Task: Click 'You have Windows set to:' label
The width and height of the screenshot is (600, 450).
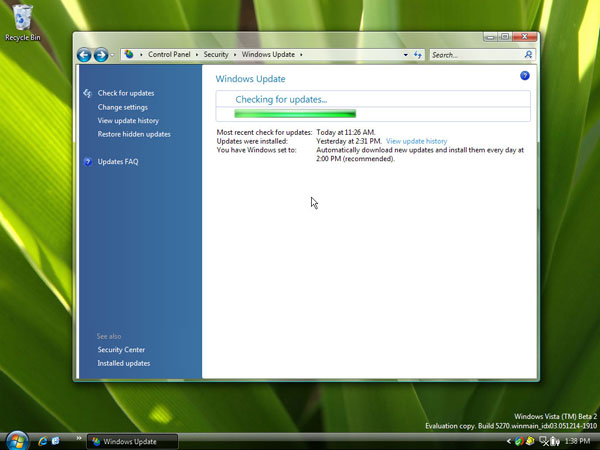Action: tap(256, 150)
